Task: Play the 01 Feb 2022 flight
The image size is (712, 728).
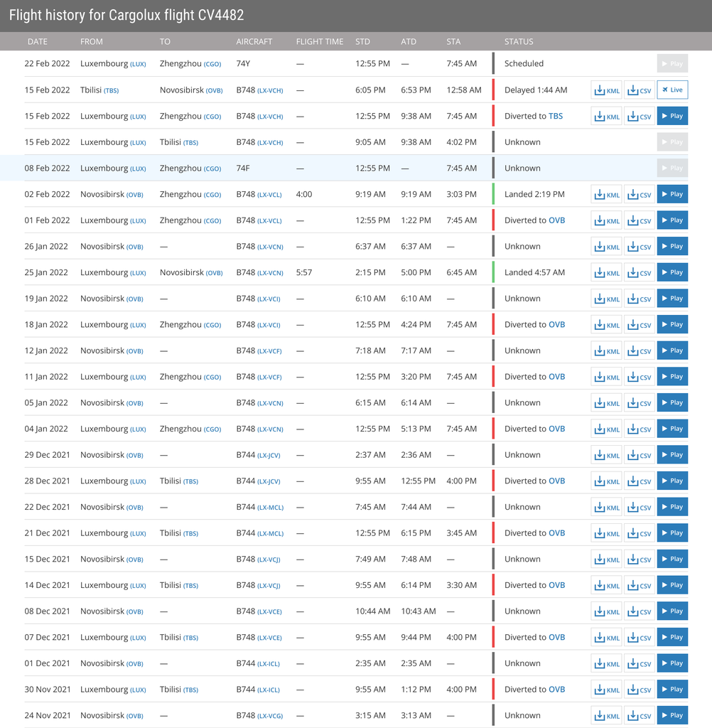Action: tap(672, 220)
